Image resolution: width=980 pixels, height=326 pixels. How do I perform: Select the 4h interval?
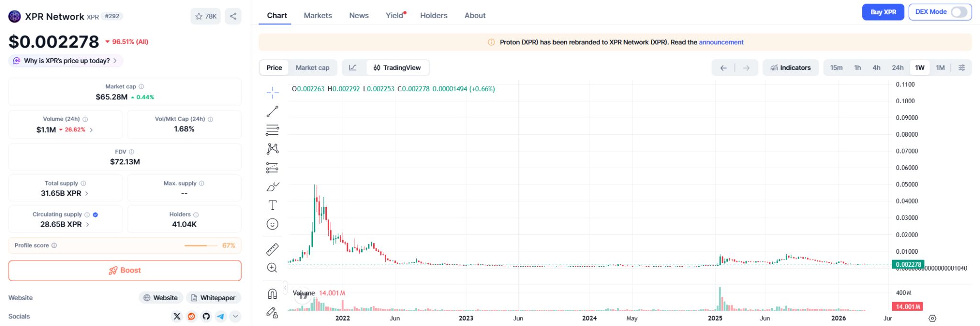coord(876,67)
